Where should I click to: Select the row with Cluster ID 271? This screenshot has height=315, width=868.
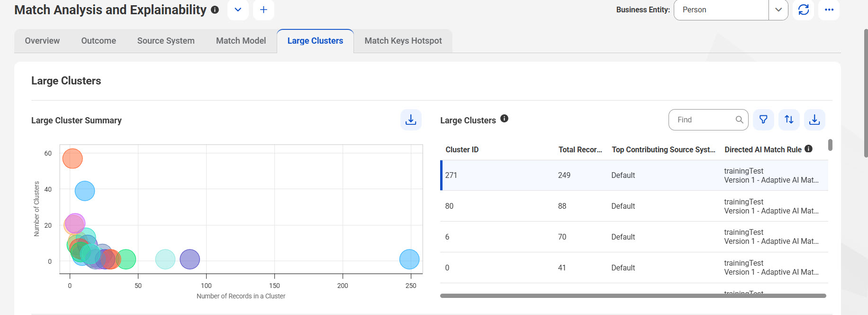click(634, 175)
